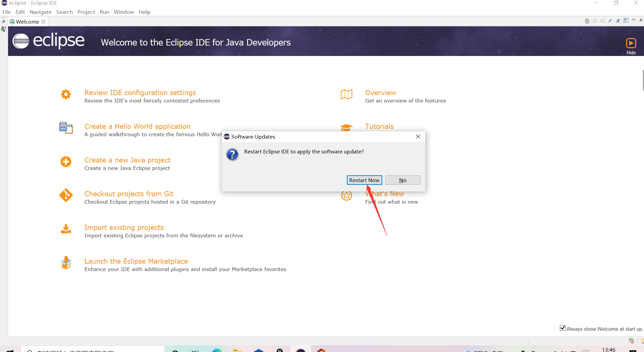Click the question mark icon in dialog
Image resolution: width=644 pixels, height=352 pixels.
[232, 154]
